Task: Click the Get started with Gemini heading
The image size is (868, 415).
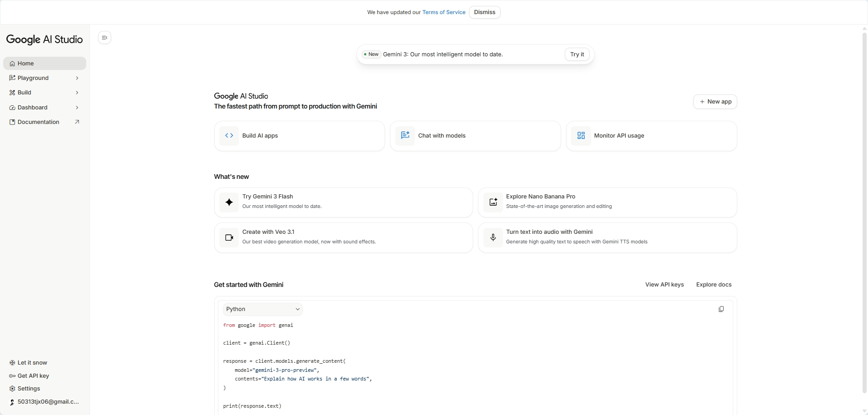Action: click(x=249, y=285)
